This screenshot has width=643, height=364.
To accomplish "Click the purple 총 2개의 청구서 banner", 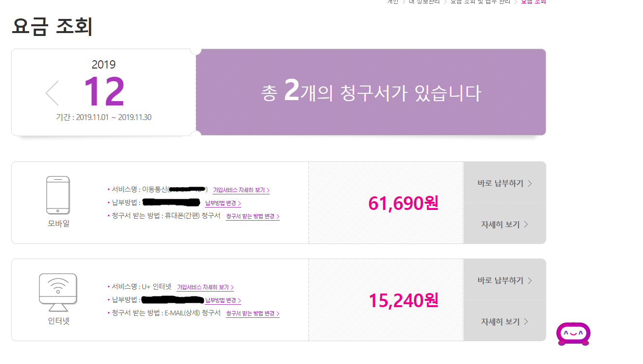I will [371, 92].
